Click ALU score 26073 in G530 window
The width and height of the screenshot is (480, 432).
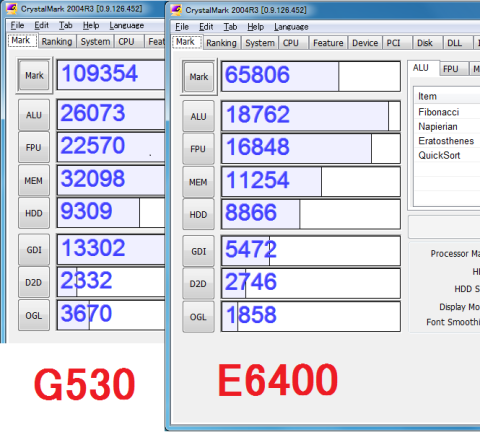[111, 114]
